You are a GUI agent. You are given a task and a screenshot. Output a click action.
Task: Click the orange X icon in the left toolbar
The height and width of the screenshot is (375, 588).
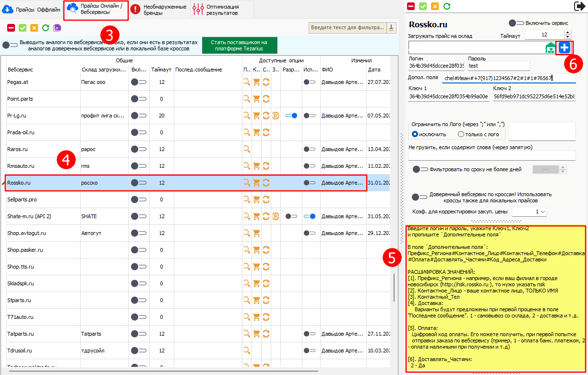coord(34,28)
